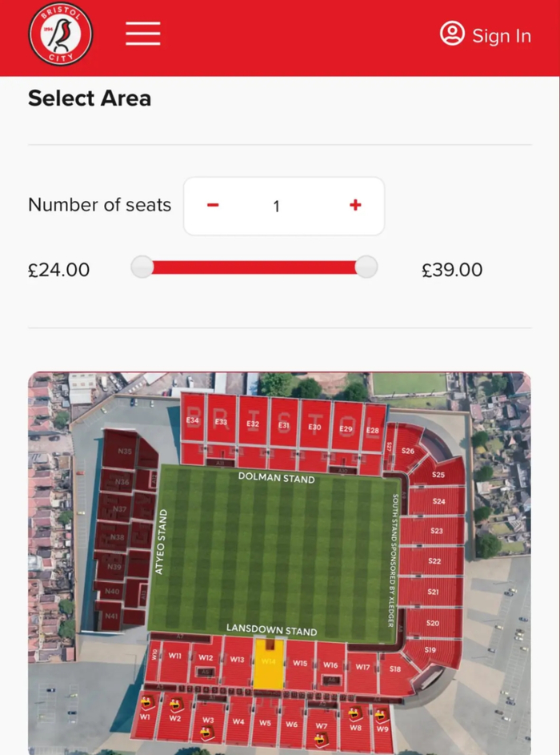Viewport: 560px width, 755px height.
Task: Select seating block S22 in South Stand
Action: coord(434,561)
